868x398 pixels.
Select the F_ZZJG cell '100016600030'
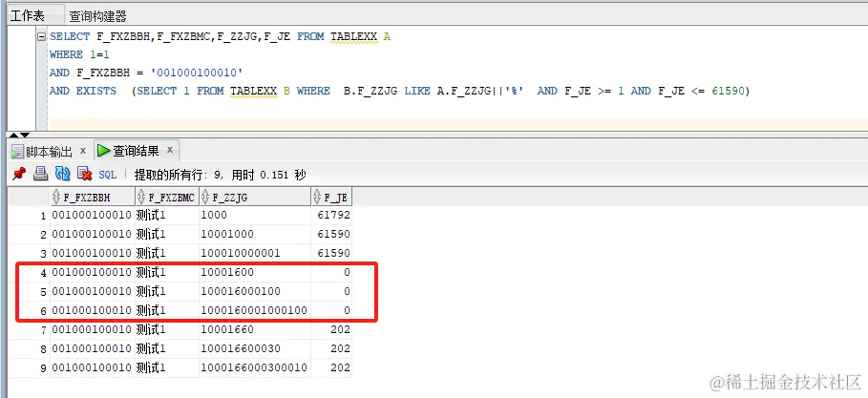255,348
